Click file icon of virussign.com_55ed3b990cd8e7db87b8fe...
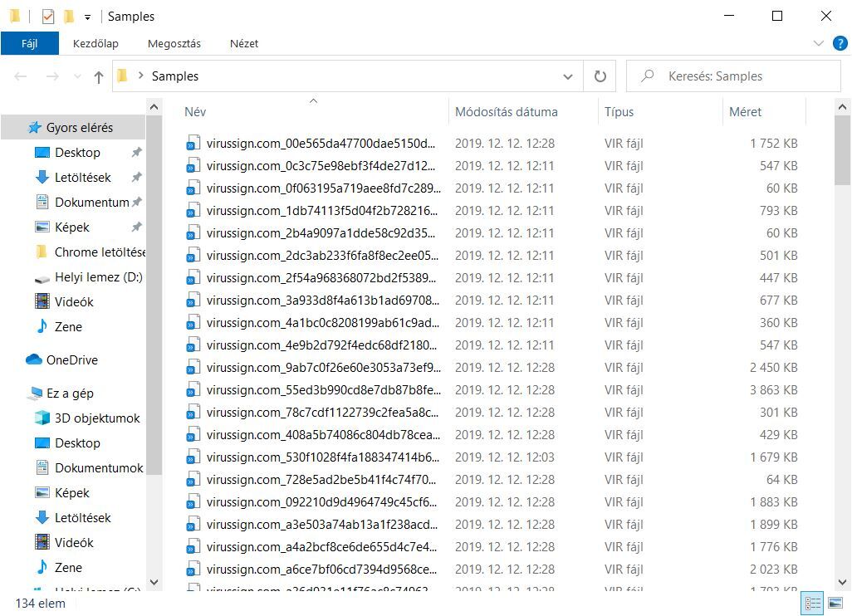 pos(193,390)
